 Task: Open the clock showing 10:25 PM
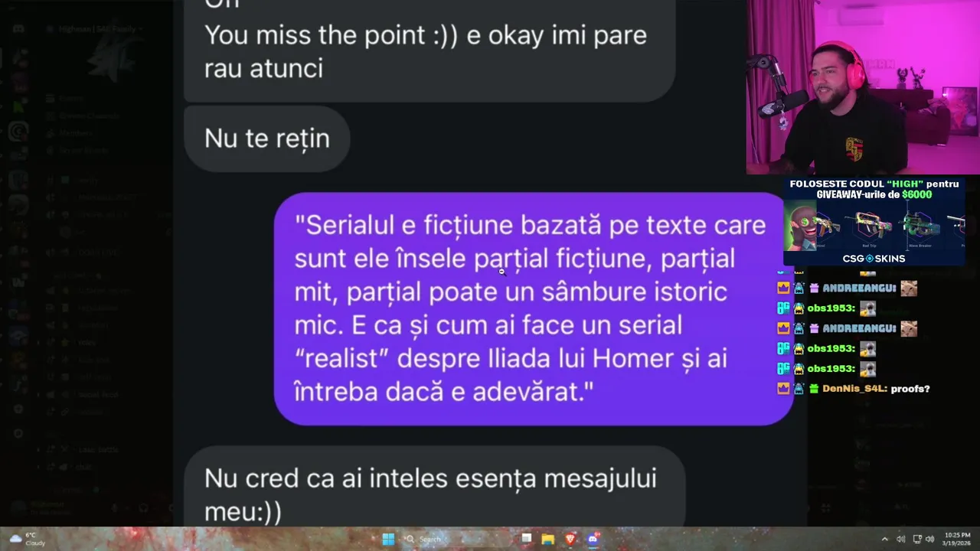(x=957, y=540)
